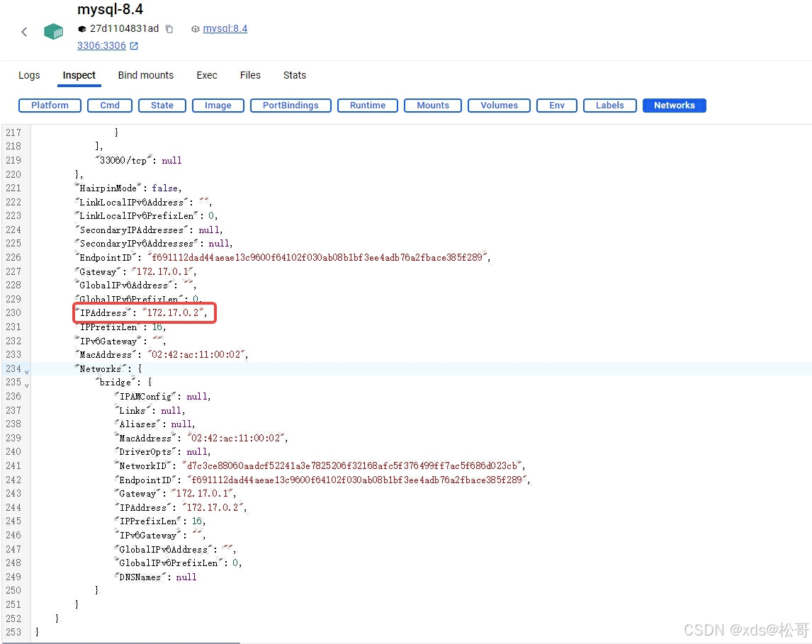Click MacAddress value on line 233

pos(196,355)
